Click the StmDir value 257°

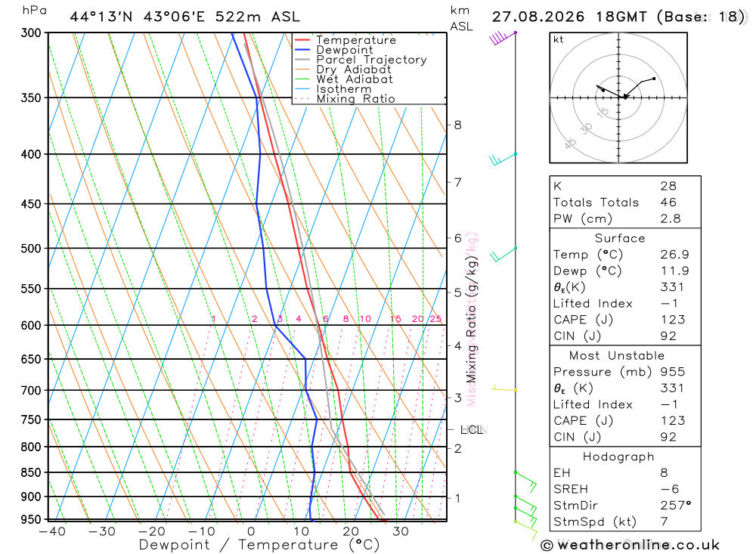coord(676,506)
